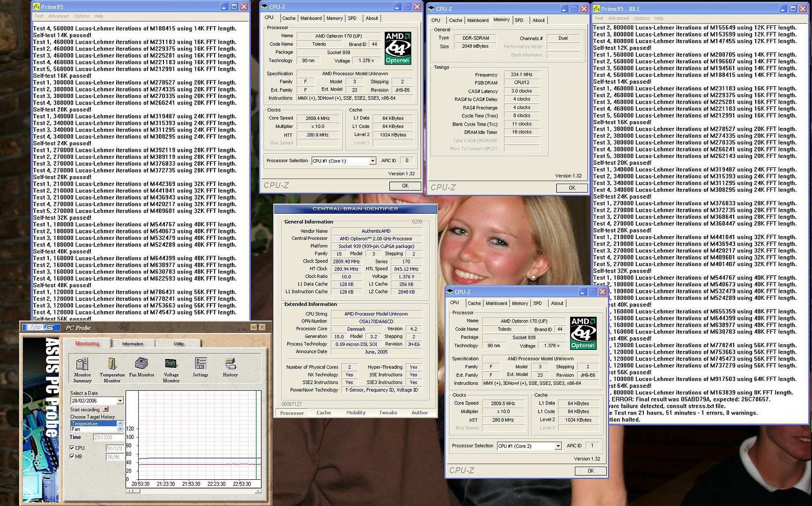Click the history chart horizontal scrollbar thumb
Screen dimensions: 812x506
136,491
